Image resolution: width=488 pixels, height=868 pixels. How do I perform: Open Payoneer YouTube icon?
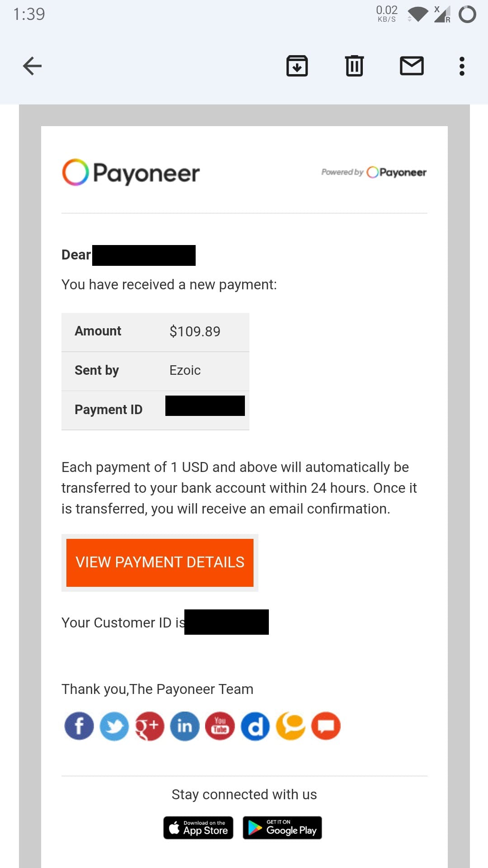click(220, 726)
